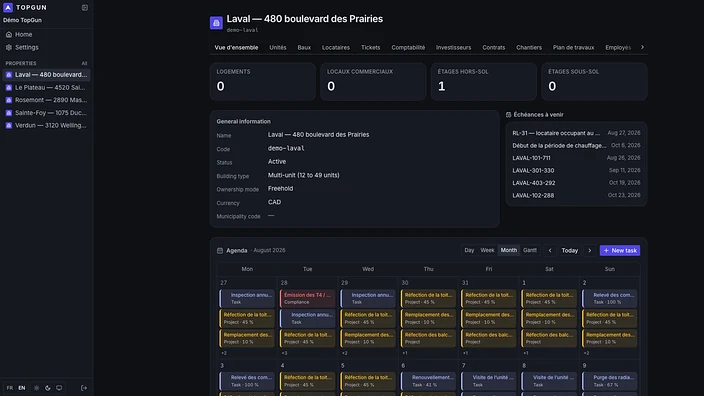Click the calendar icon next to Échéances à venir
Screen dimensions: 704x396
tap(509, 114)
